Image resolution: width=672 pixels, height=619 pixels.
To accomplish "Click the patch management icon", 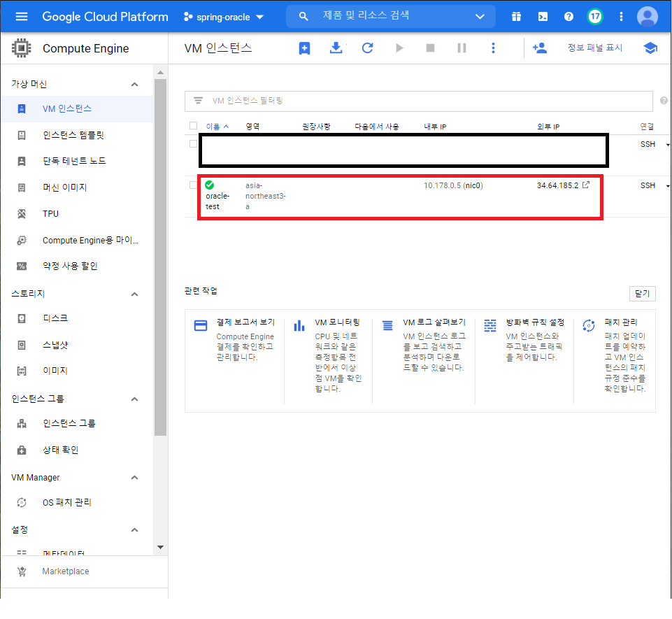I will (x=589, y=326).
